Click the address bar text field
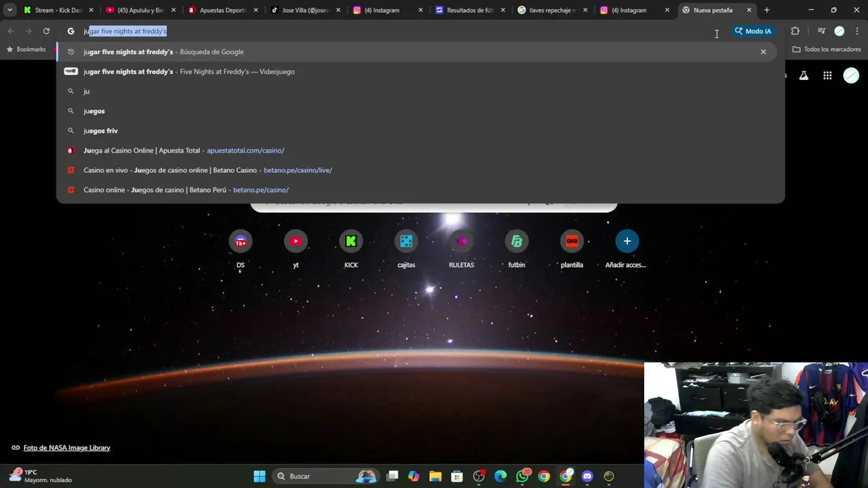Screen dimensions: 868x488 (x=393, y=31)
